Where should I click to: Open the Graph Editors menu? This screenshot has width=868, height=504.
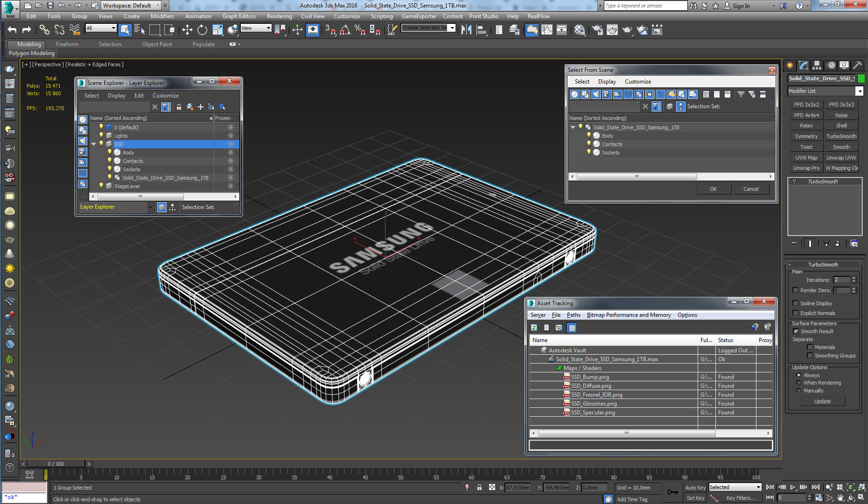pos(239,16)
